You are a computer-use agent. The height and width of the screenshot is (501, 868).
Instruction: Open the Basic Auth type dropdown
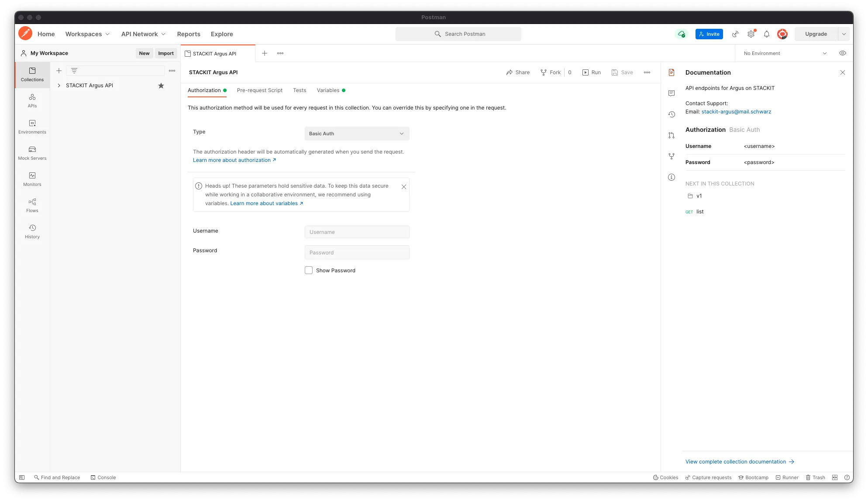tap(357, 134)
